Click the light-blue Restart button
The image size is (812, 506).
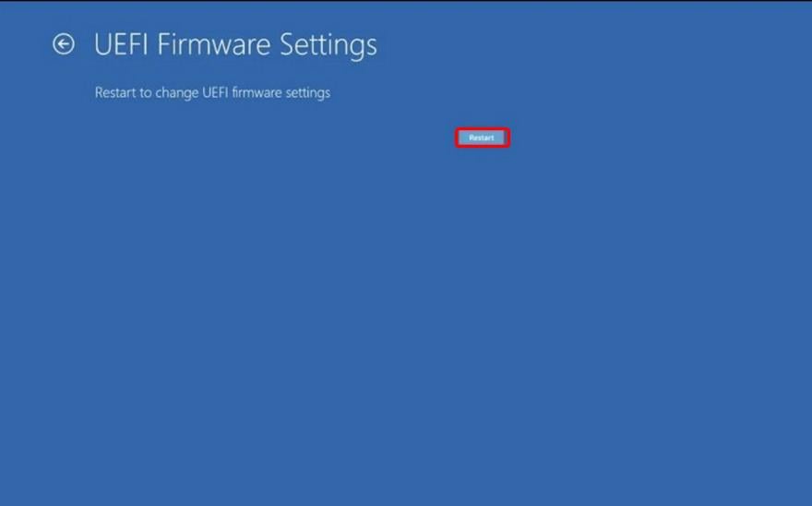coord(482,138)
